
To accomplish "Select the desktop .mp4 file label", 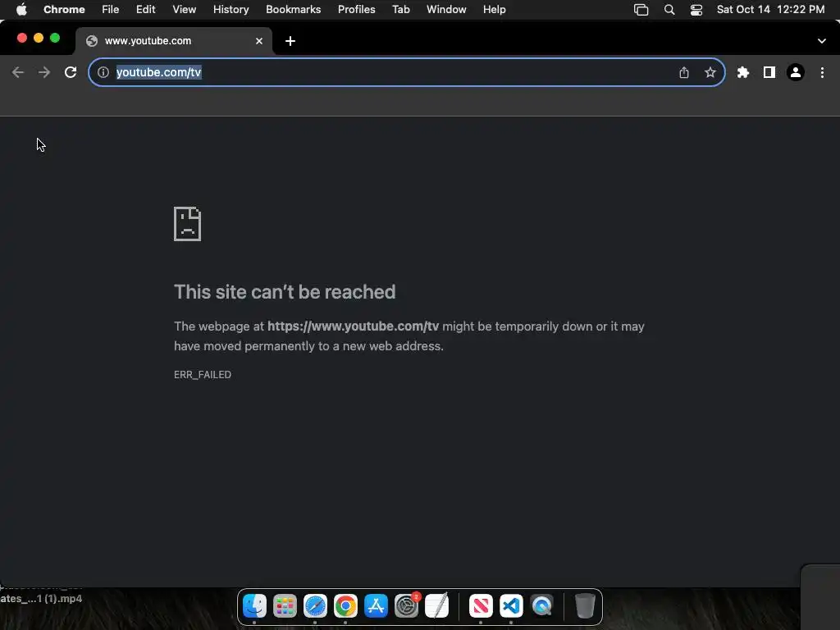I will pyautogui.click(x=41, y=598).
